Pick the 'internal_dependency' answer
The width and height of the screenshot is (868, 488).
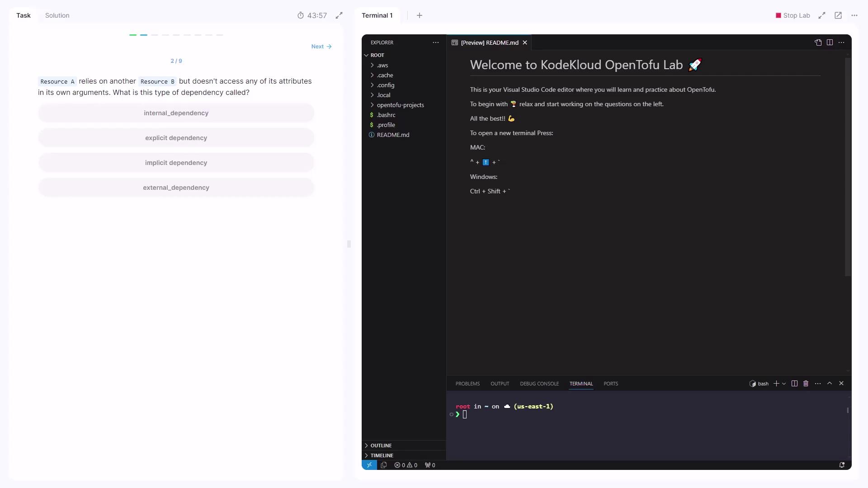(176, 113)
